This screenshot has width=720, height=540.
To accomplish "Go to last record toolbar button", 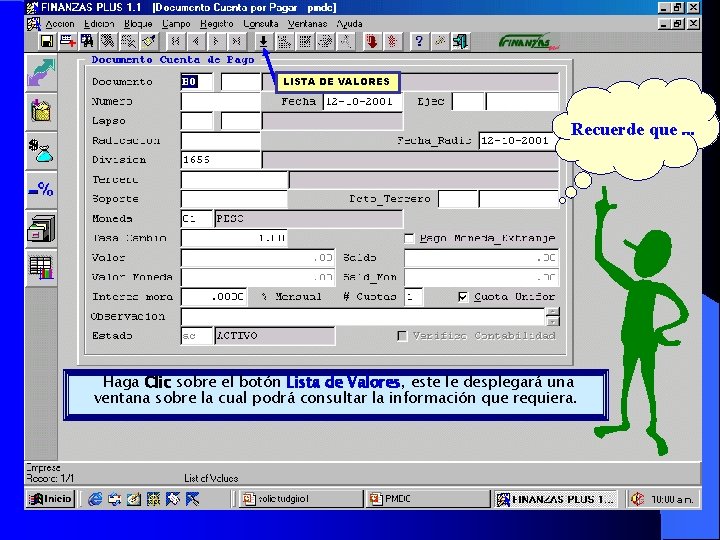I will (236, 42).
